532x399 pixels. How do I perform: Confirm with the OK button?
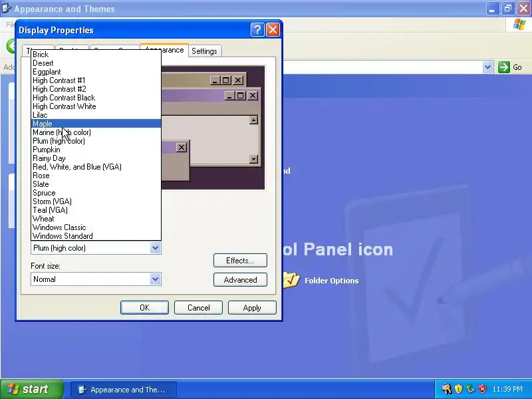tap(144, 308)
